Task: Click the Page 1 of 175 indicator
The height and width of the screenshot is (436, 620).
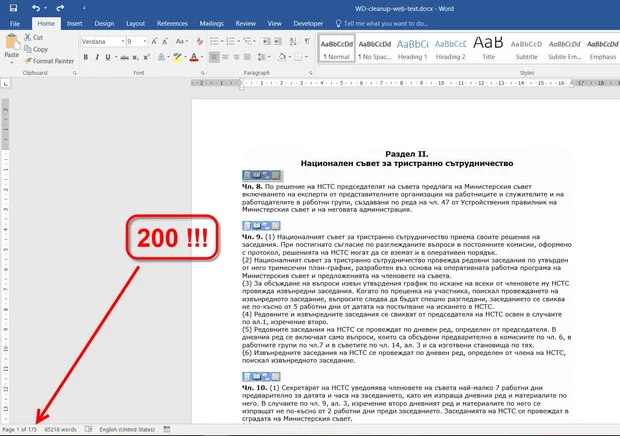Action: pyautogui.click(x=19, y=430)
